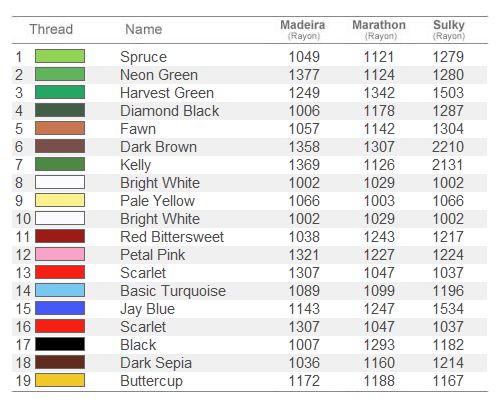Image resolution: width=500 pixels, height=402 pixels.
Task: Click the Basic Turquoise color swatch
Action: 60,290
